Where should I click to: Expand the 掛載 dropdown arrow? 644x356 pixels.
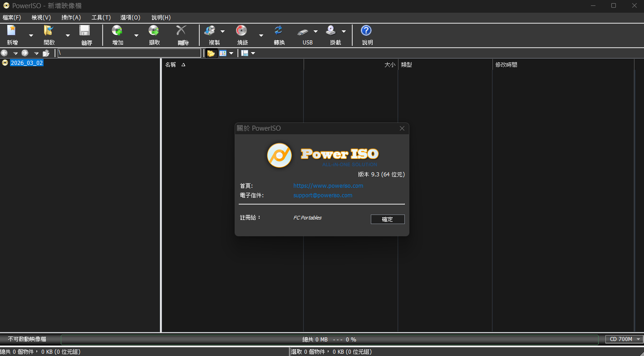click(344, 31)
